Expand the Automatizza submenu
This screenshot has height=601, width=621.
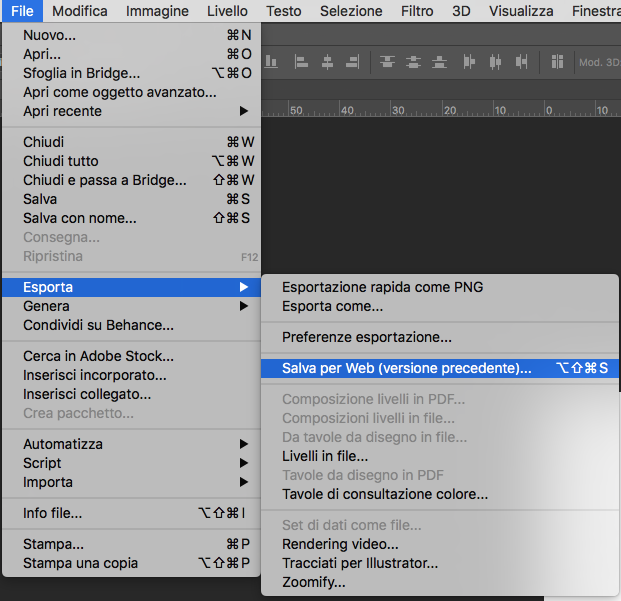pyautogui.click(x=131, y=444)
